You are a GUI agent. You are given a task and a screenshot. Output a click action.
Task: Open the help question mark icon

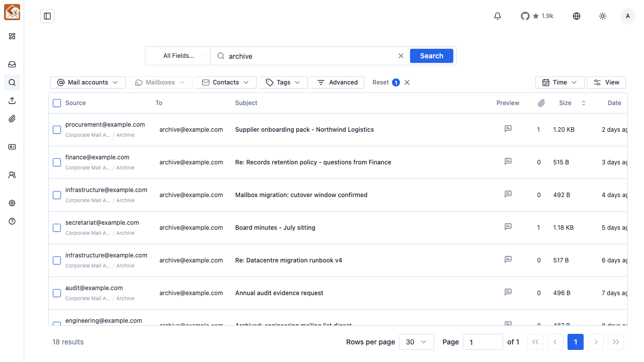pyautogui.click(x=12, y=221)
